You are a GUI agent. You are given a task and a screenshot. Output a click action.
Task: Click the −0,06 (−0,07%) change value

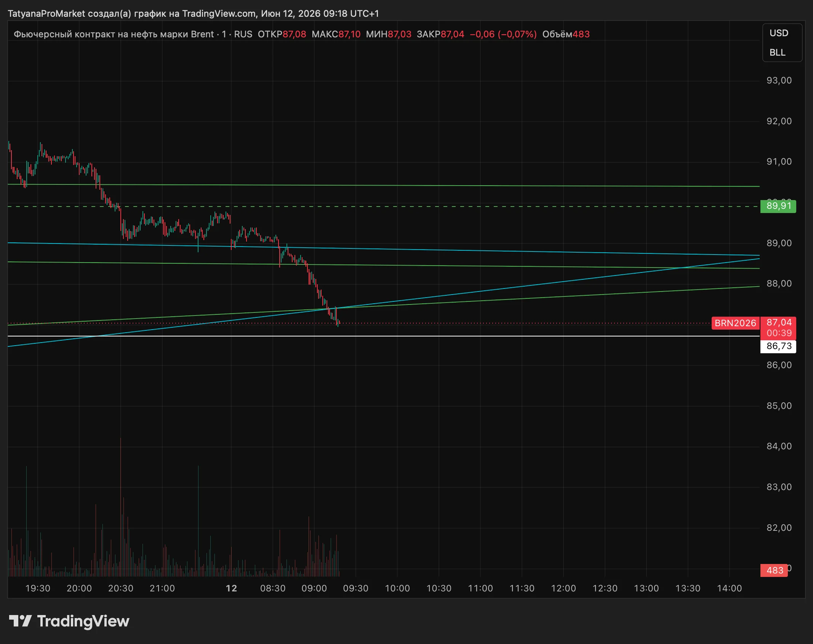[x=503, y=34]
